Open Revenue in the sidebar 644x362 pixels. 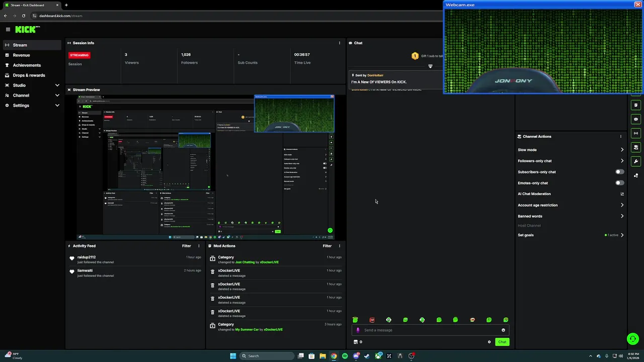tap(32, 55)
